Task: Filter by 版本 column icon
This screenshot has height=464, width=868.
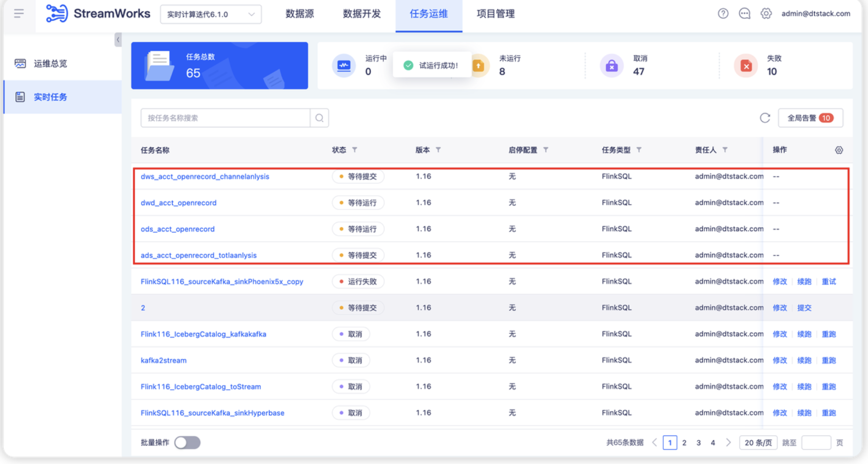Action: pos(438,150)
